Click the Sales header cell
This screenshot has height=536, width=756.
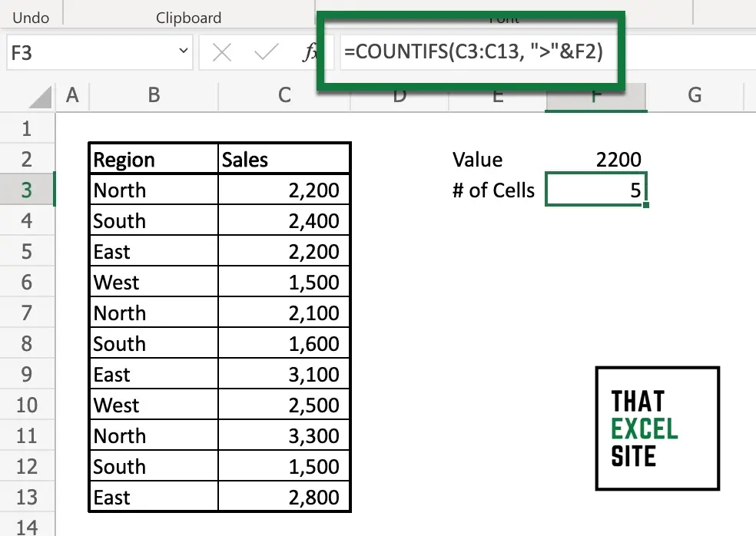(284, 160)
